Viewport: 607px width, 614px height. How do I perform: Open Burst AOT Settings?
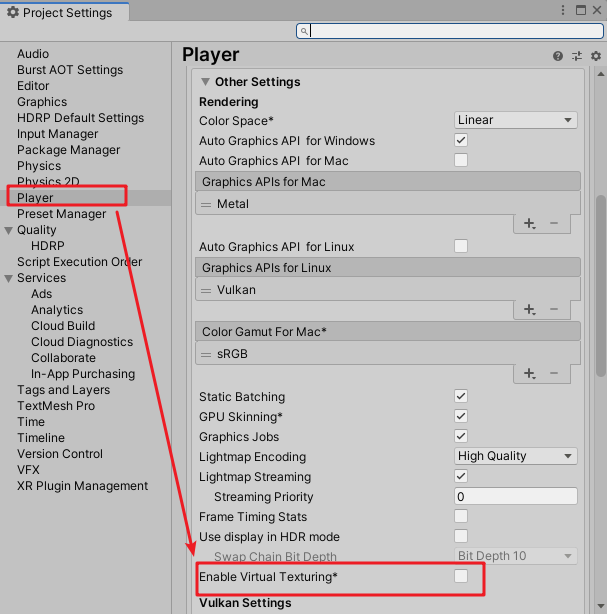coord(70,70)
